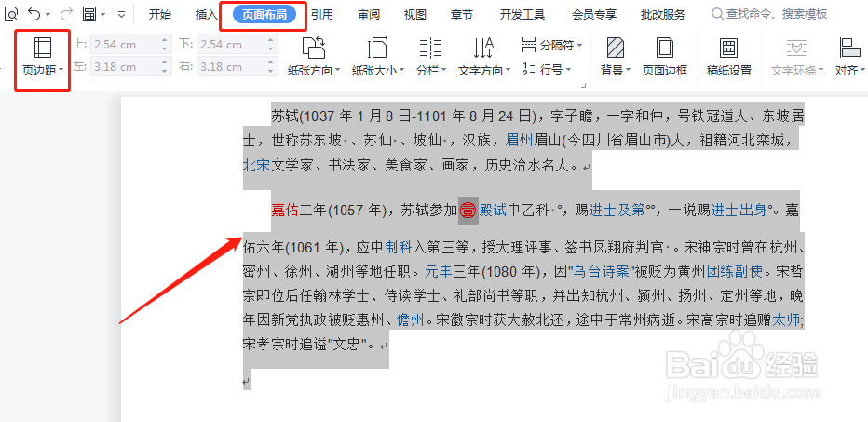The image size is (868, 422).
Task: Click the 下 margin spinner arrows
Action: (271, 45)
